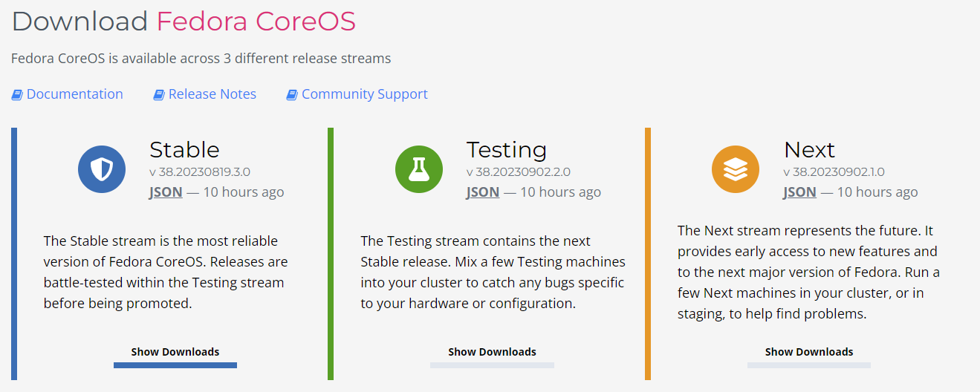
Task: Click the Stable stream shield icon
Action: pos(101,169)
